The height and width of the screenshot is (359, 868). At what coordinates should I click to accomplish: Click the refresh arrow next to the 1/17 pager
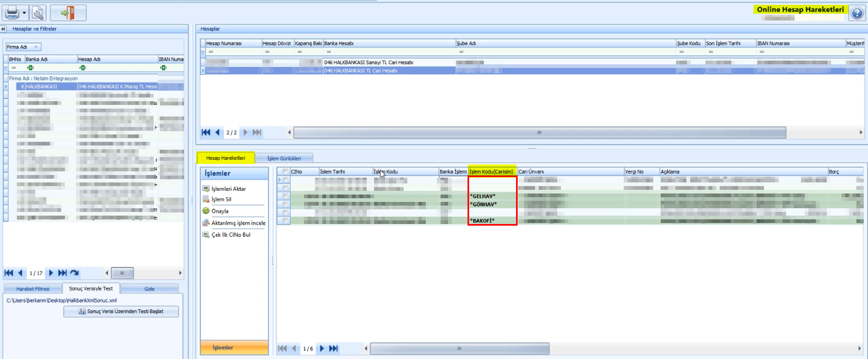point(74,273)
